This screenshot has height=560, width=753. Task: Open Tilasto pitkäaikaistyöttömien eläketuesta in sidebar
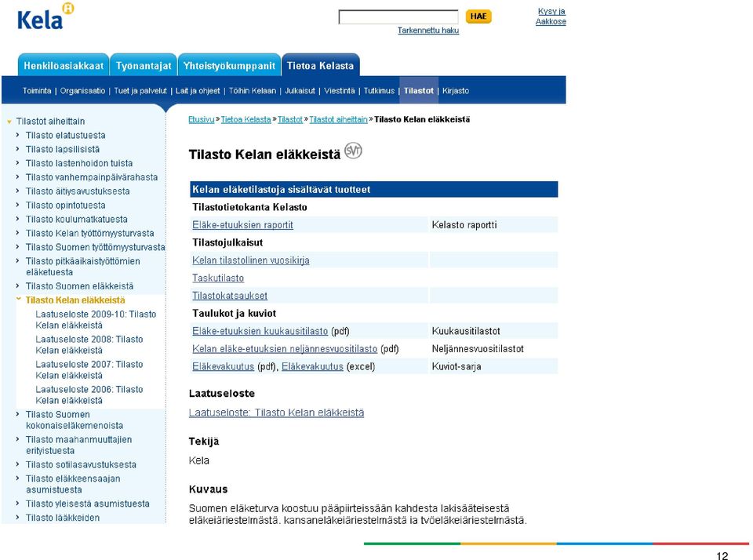click(x=83, y=267)
